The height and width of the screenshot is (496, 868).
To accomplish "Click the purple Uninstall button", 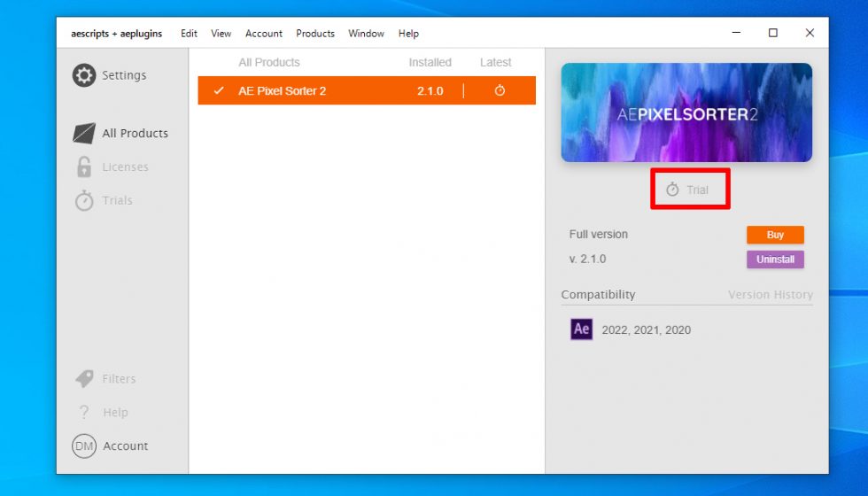I will (x=775, y=259).
